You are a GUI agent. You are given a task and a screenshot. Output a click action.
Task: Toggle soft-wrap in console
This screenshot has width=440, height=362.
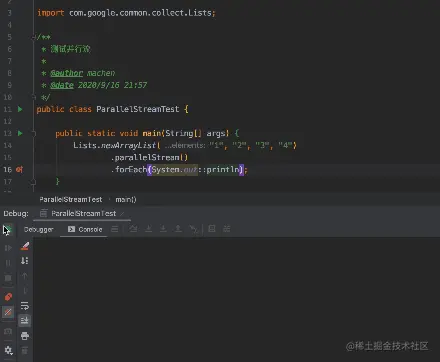click(x=25, y=306)
